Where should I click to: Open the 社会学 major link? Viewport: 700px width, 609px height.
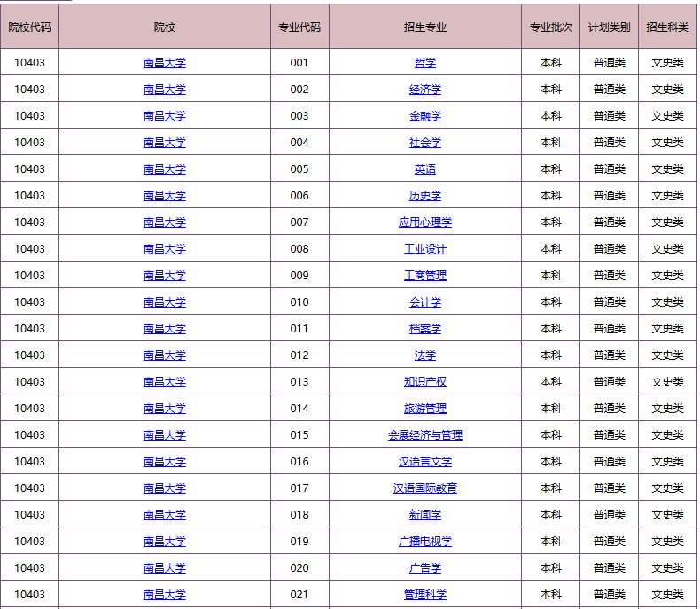coord(425,143)
